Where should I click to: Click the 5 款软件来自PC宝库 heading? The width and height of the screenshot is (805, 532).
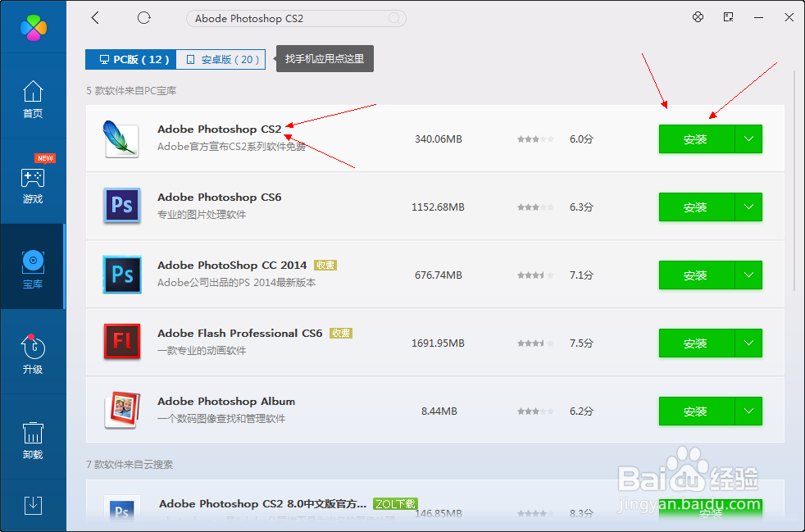pos(131,91)
